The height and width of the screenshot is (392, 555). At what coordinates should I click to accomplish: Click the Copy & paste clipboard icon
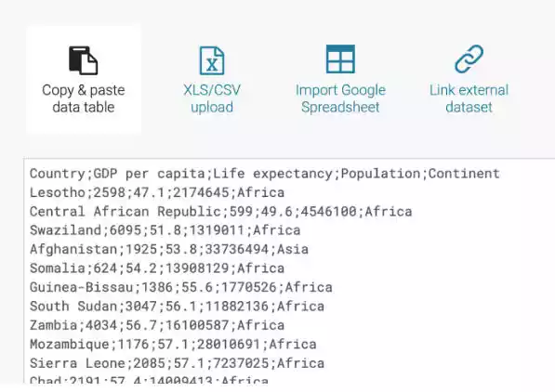click(83, 60)
